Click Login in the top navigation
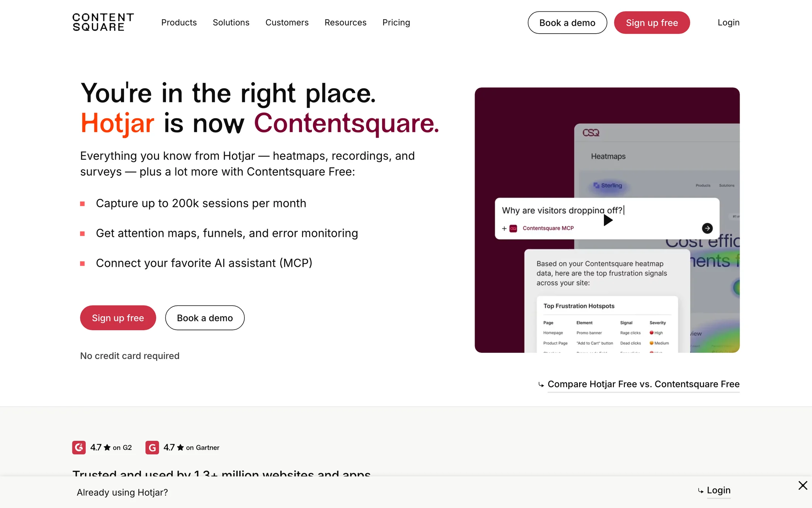 click(x=729, y=23)
